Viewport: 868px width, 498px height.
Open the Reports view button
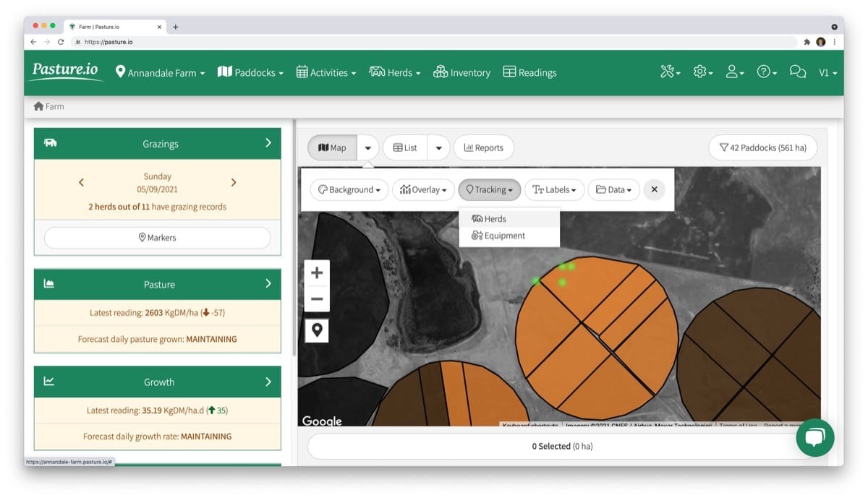(x=483, y=147)
